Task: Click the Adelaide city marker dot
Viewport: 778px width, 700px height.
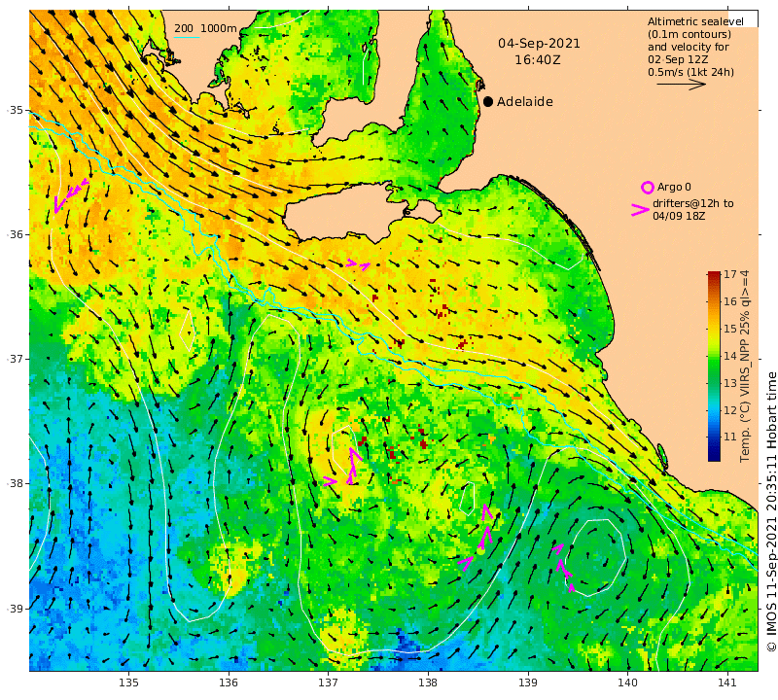Action: click(x=488, y=102)
